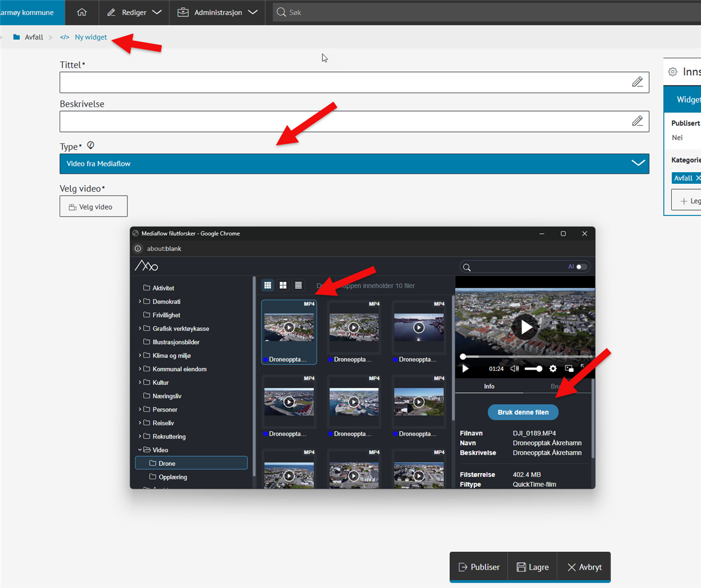Click the Bruk denne filen button
Screen dimensions: 701x588
coord(523,412)
